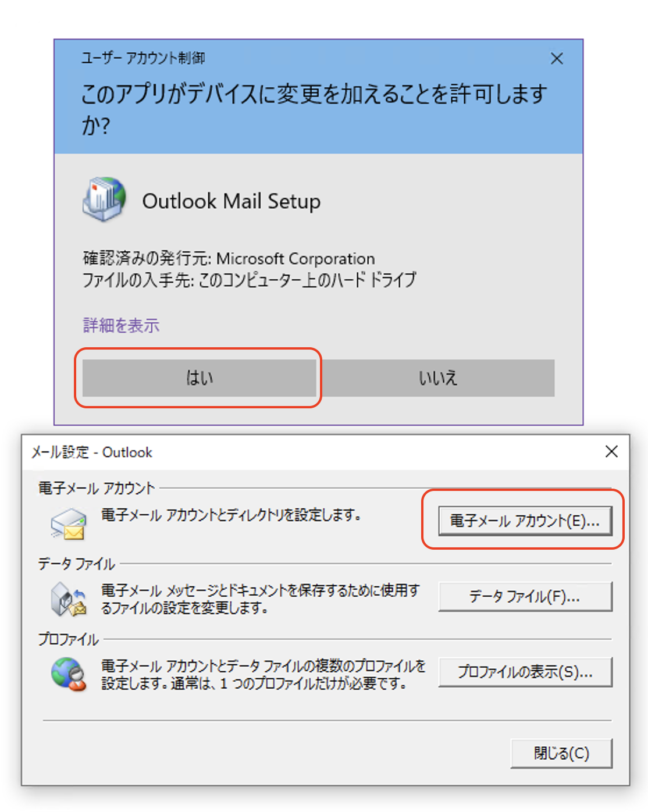Click the プロファイル section heading
Viewport: 648px width, 812px height.
coord(69,639)
